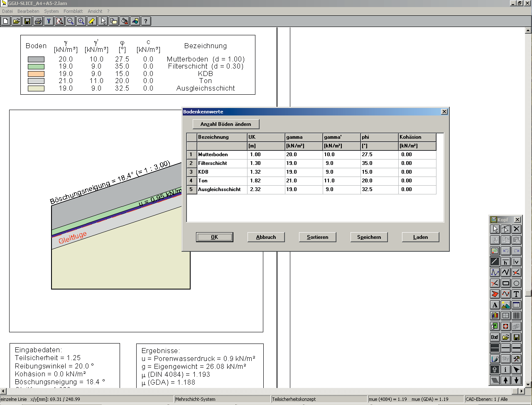The image size is (532, 405).
Task: Open the Formblatt menu
Action: [73, 11]
